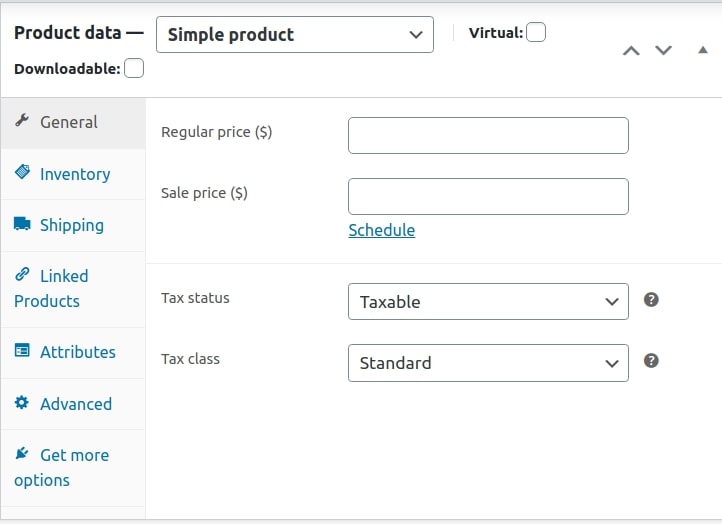Switch to the Inventory tab
The width and height of the screenshot is (722, 524).
click(73, 174)
